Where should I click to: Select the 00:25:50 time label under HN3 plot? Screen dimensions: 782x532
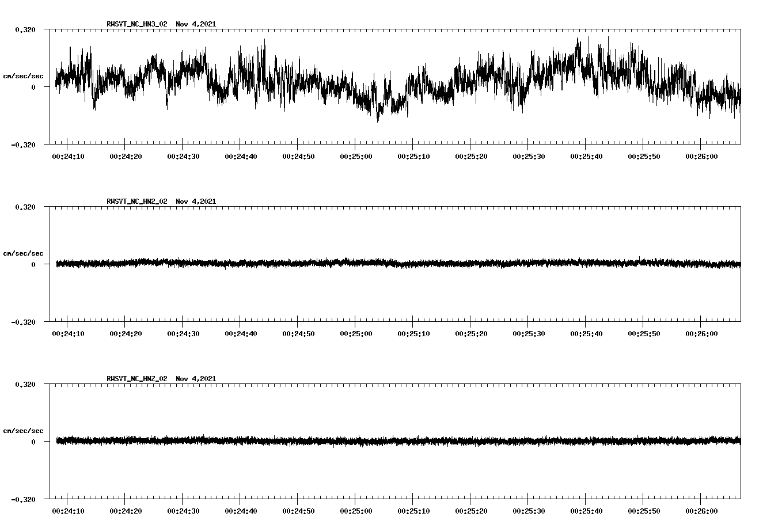tap(644, 157)
